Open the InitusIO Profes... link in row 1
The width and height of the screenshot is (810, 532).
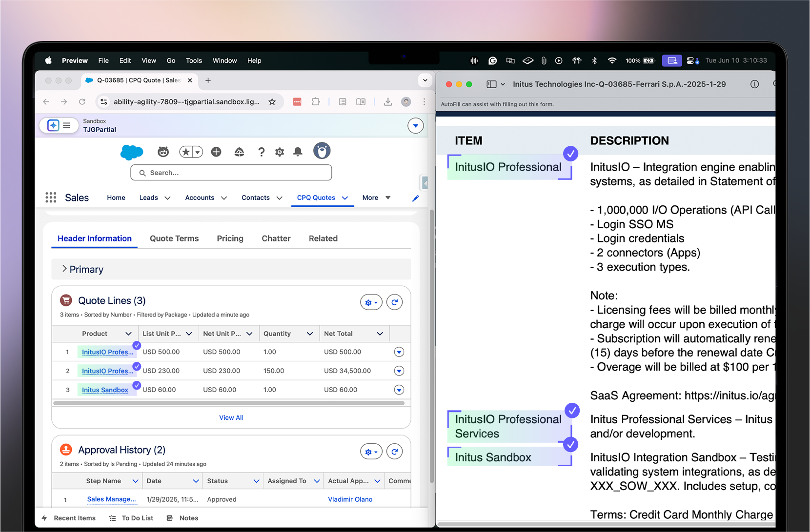pos(107,352)
